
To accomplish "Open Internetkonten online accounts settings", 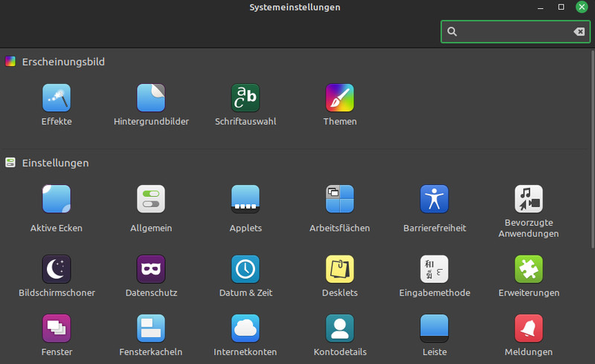I will coord(245,328).
